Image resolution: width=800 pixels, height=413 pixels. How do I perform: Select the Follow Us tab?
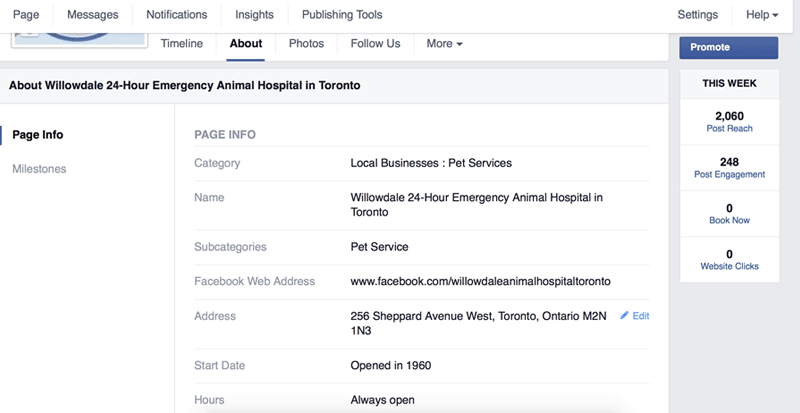376,44
